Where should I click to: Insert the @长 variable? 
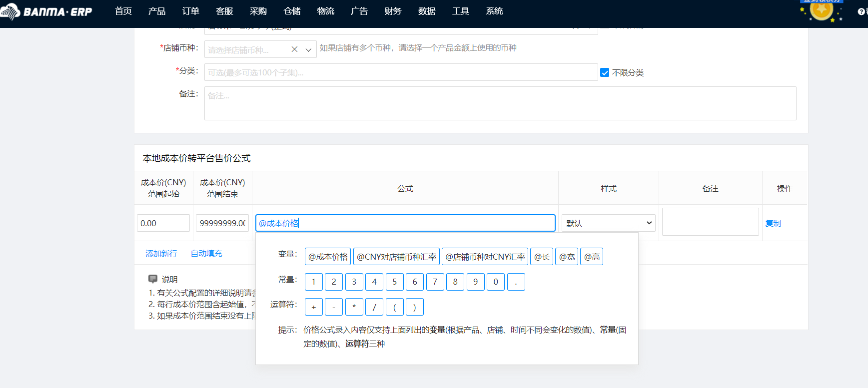pyautogui.click(x=542, y=257)
